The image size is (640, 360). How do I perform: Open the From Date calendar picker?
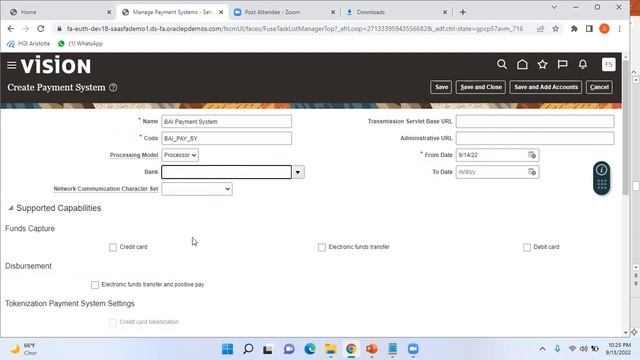click(x=531, y=155)
